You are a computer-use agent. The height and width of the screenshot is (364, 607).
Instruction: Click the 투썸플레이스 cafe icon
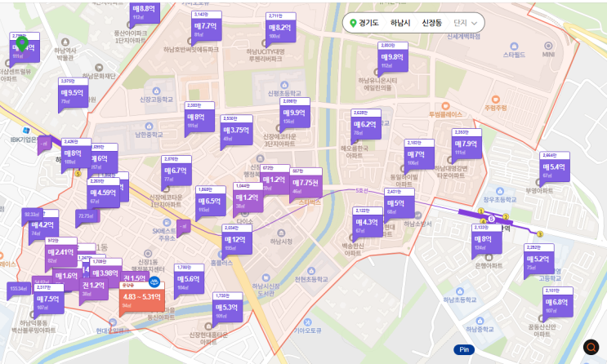click(x=445, y=105)
